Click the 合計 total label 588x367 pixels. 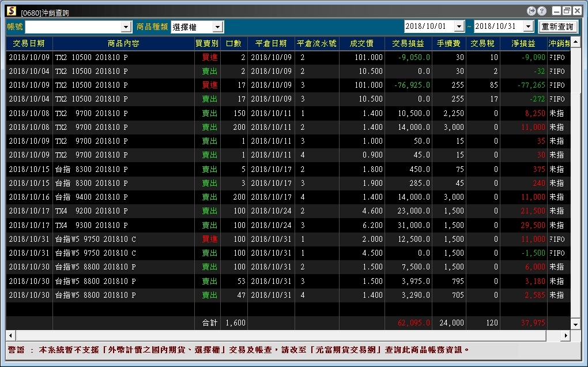click(210, 323)
